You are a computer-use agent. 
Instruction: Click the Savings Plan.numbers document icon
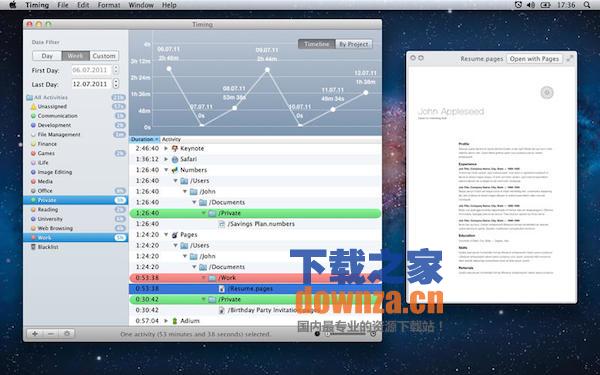click(222, 224)
